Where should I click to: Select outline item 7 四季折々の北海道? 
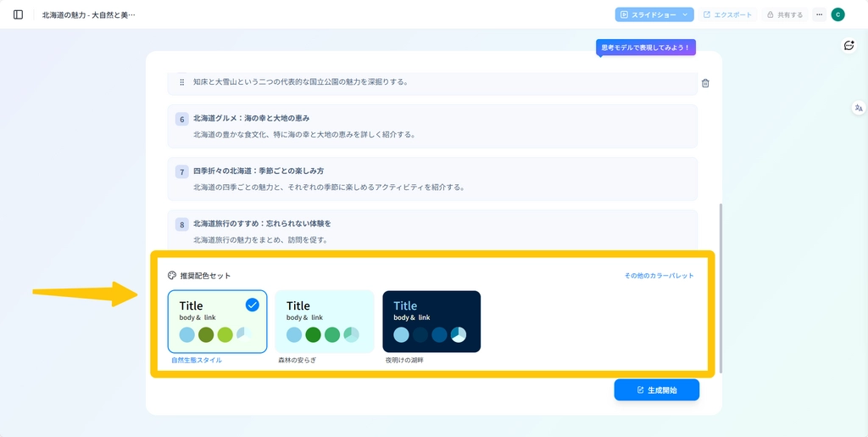point(432,178)
